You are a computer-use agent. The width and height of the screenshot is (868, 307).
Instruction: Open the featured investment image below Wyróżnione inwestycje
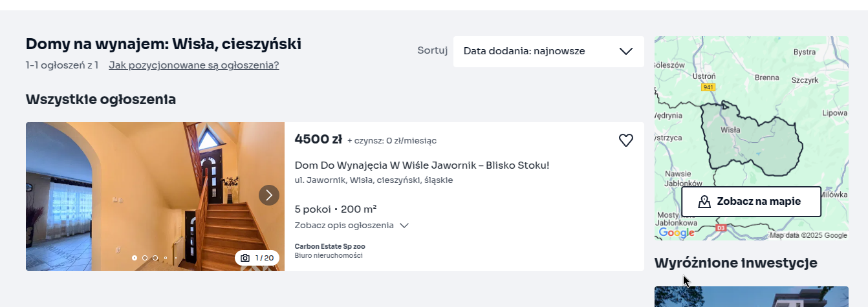(750, 297)
